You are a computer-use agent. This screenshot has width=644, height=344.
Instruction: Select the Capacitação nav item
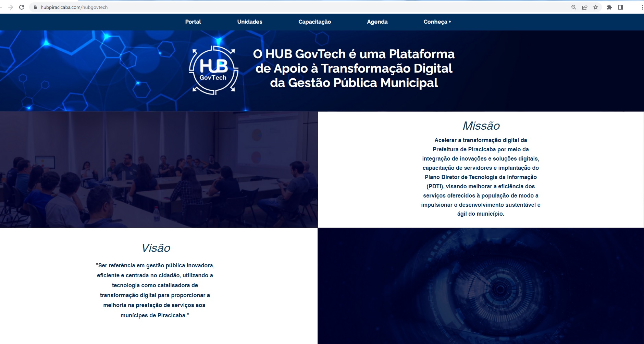point(314,22)
